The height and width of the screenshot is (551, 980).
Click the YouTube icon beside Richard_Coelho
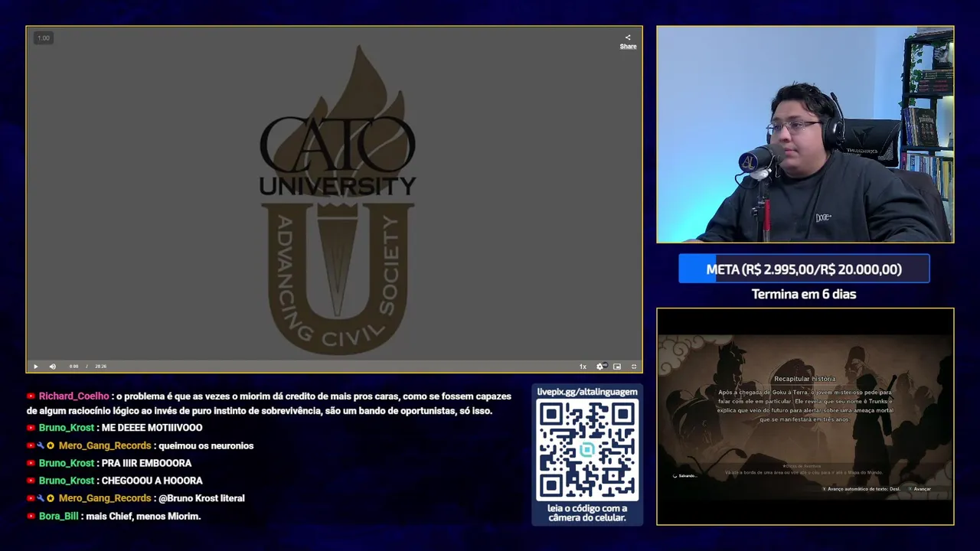31,396
